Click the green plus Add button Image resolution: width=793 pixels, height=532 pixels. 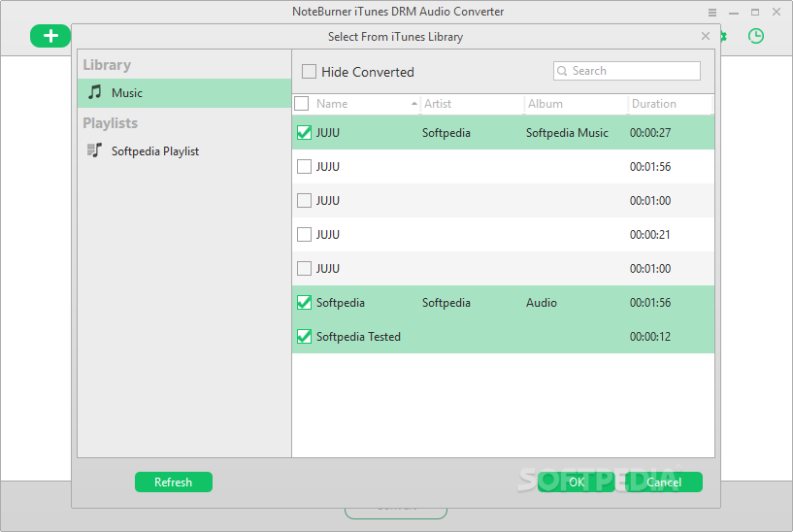[x=50, y=36]
